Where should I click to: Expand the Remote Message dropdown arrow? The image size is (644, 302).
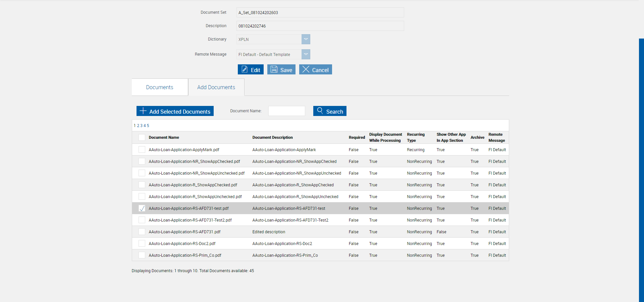tap(306, 54)
